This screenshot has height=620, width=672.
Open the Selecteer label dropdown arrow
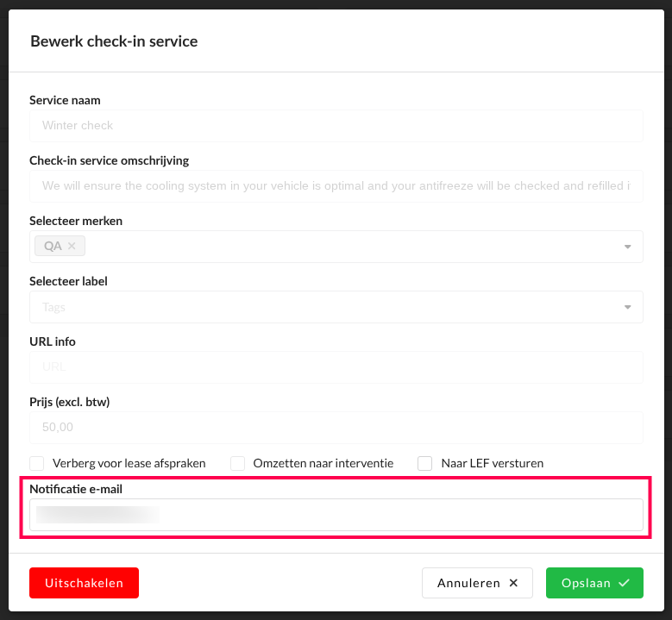click(x=627, y=307)
